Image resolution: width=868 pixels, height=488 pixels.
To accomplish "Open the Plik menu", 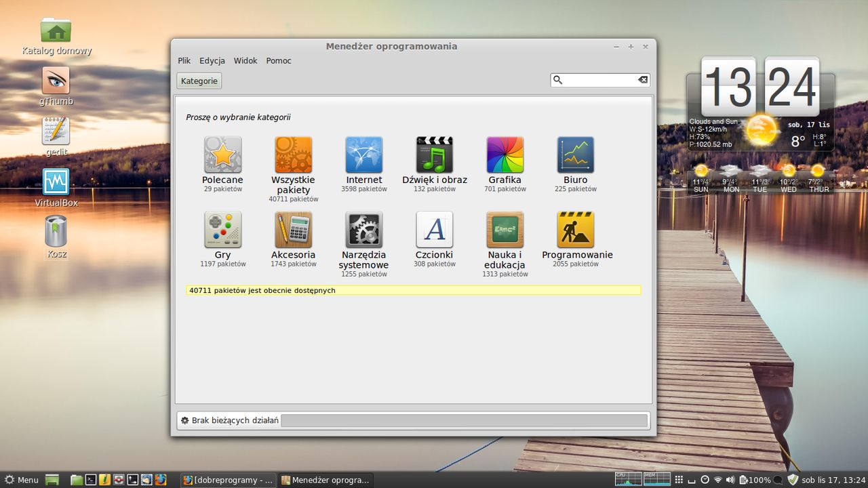I will tap(184, 60).
